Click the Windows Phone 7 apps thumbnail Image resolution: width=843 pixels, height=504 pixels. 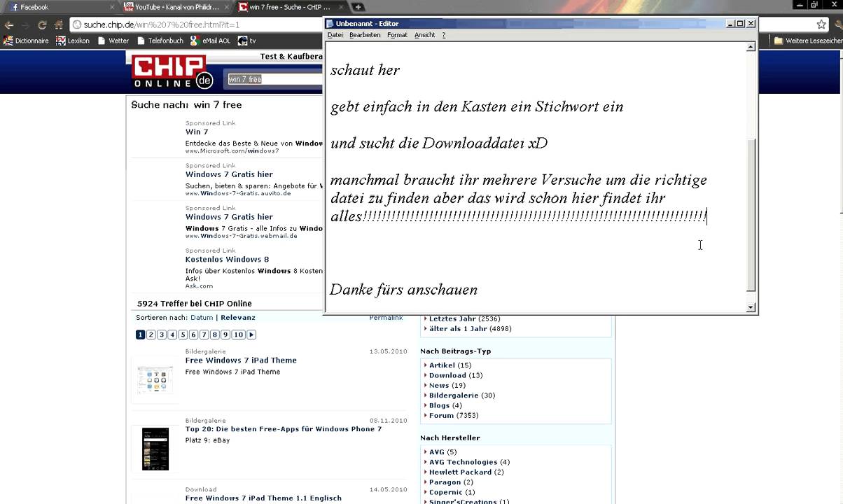click(x=155, y=449)
